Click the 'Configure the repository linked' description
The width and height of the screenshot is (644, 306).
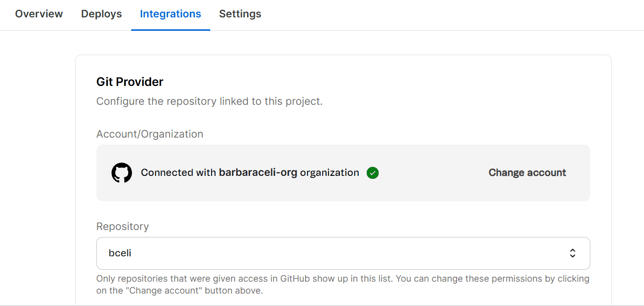(x=209, y=101)
